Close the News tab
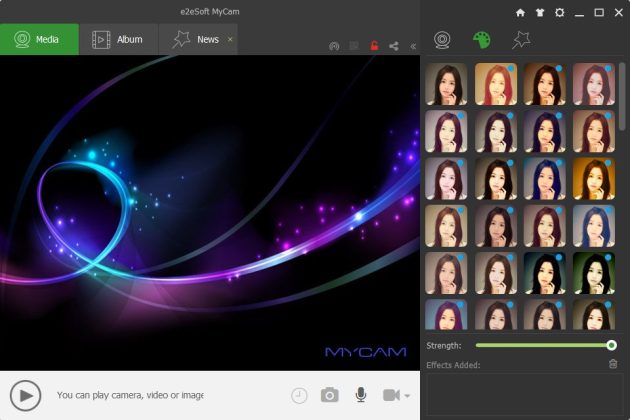This screenshot has height=420, width=630. pos(230,39)
